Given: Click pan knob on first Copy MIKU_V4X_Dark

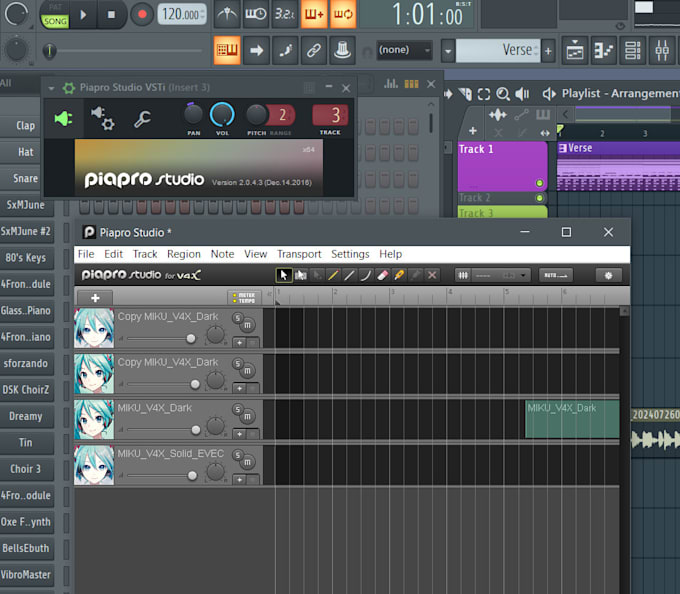Looking at the screenshot, I should point(215,335).
